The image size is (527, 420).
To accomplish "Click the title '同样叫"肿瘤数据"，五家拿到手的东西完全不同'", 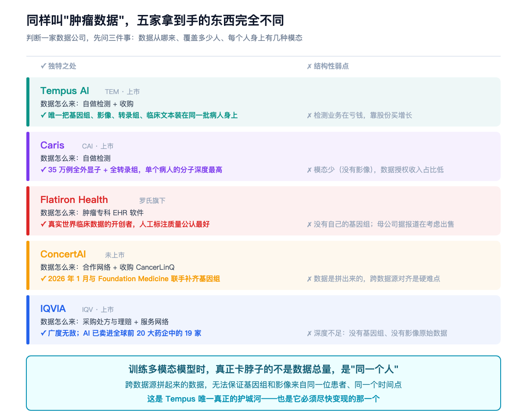I will pos(155,20).
